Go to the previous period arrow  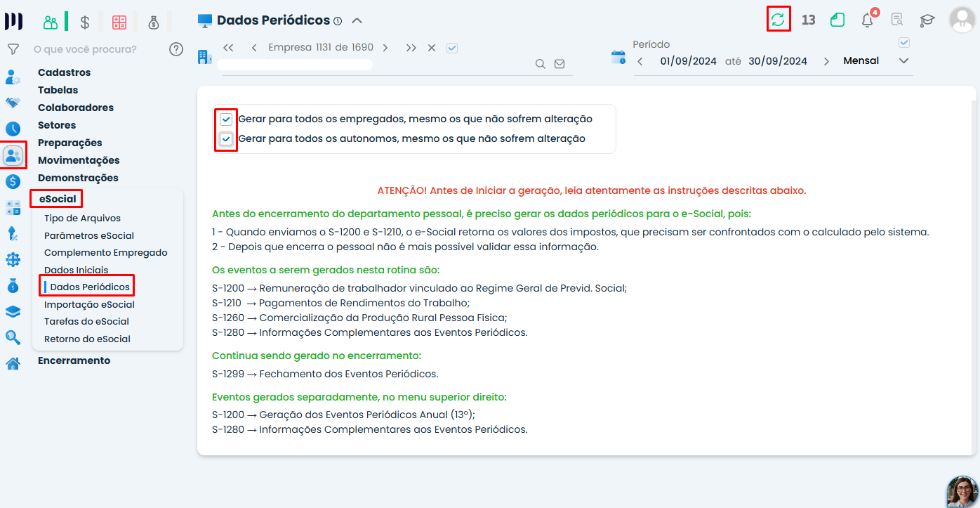tap(640, 61)
